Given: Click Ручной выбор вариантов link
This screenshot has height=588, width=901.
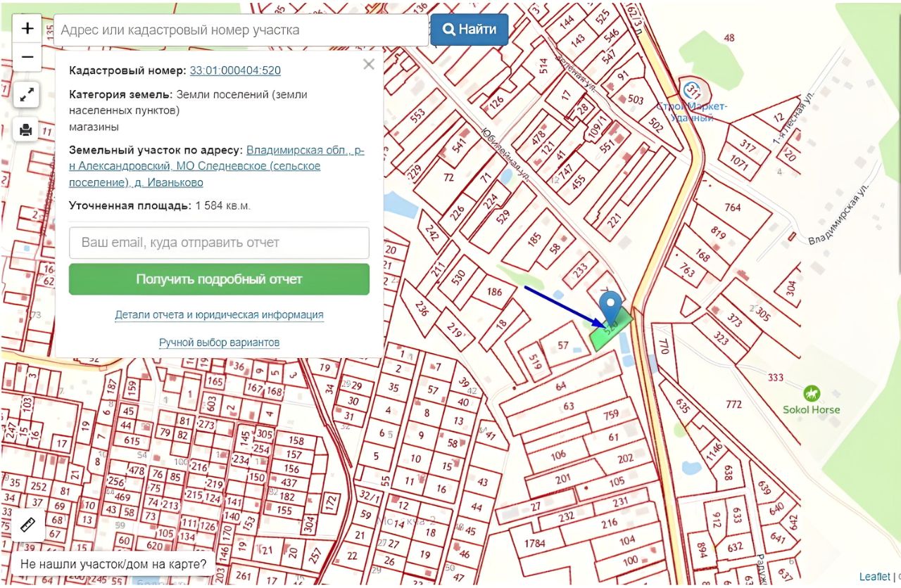Looking at the screenshot, I should 219,343.
